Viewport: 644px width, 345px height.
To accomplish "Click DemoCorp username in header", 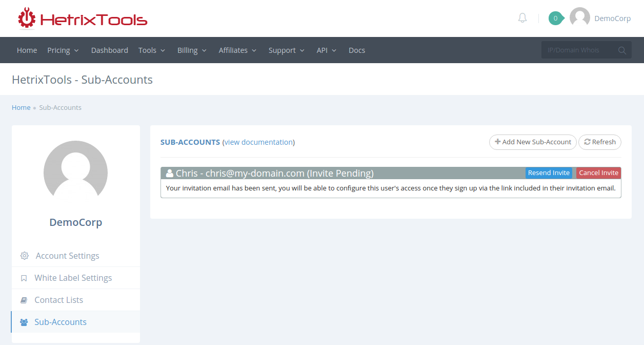I will (612, 18).
